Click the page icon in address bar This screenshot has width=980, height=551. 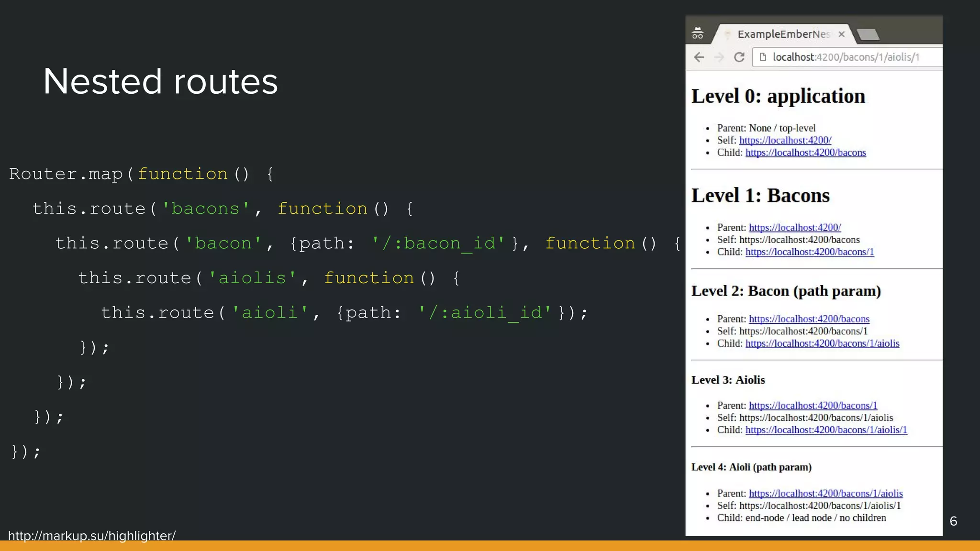pyautogui.click(x=763, y=57)
